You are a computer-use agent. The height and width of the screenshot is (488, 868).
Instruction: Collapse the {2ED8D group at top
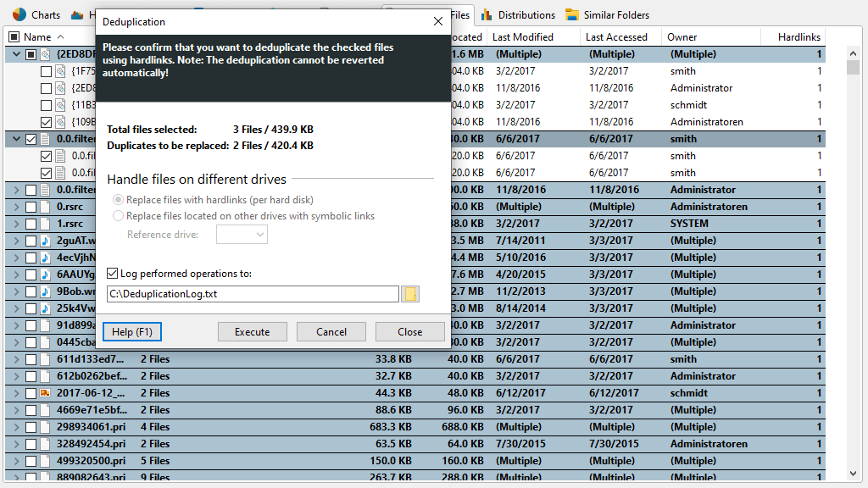[15, 54]
